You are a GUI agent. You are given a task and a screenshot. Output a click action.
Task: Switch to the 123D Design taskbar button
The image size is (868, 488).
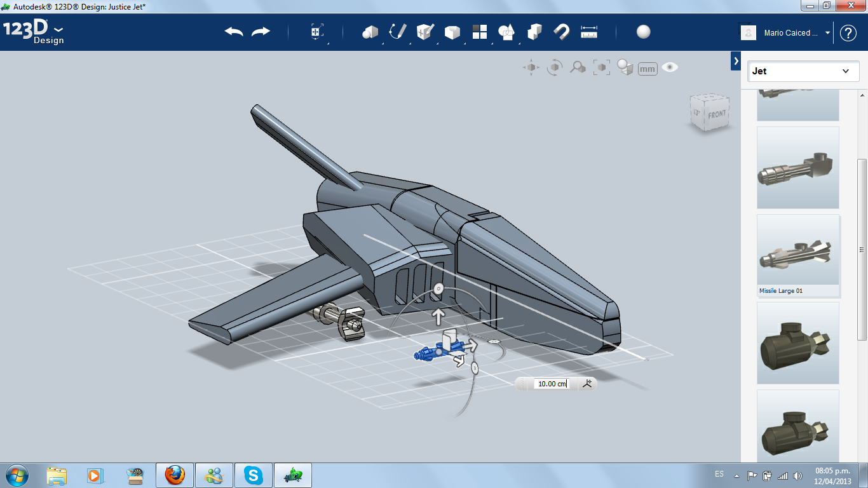coord(293,475)
